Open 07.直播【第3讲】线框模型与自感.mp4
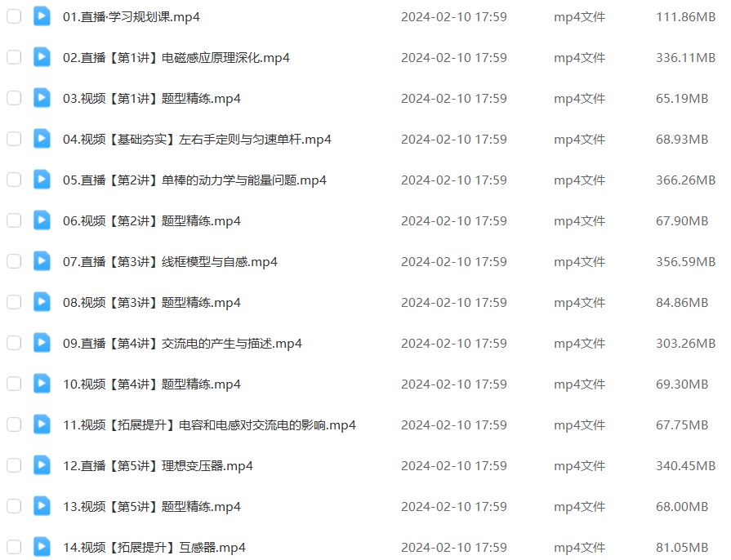 pyautogui.click(x=170, y=262)
